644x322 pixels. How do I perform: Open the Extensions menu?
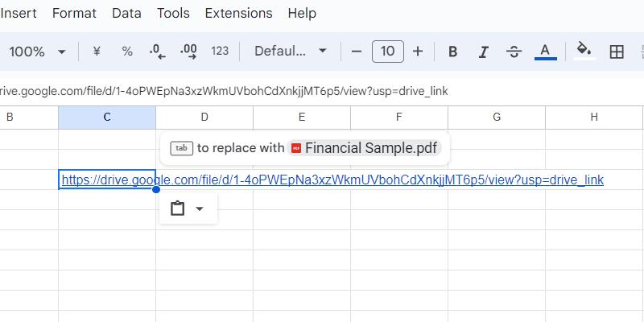pyautogui.click(x=238, y=13)
